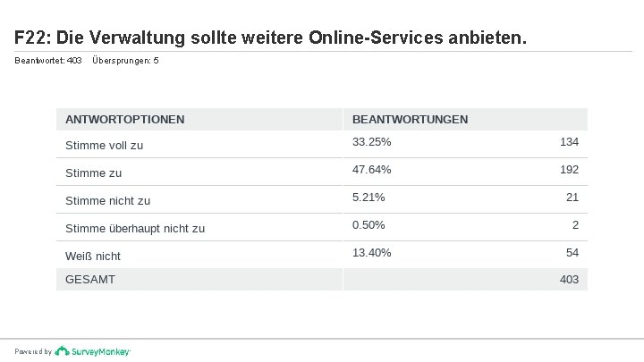The width and height of the screenshot is (644, 362).
Task: Select the 'Stimme zu' answer option
Action: pyautogui.click(x=94, y=173)
